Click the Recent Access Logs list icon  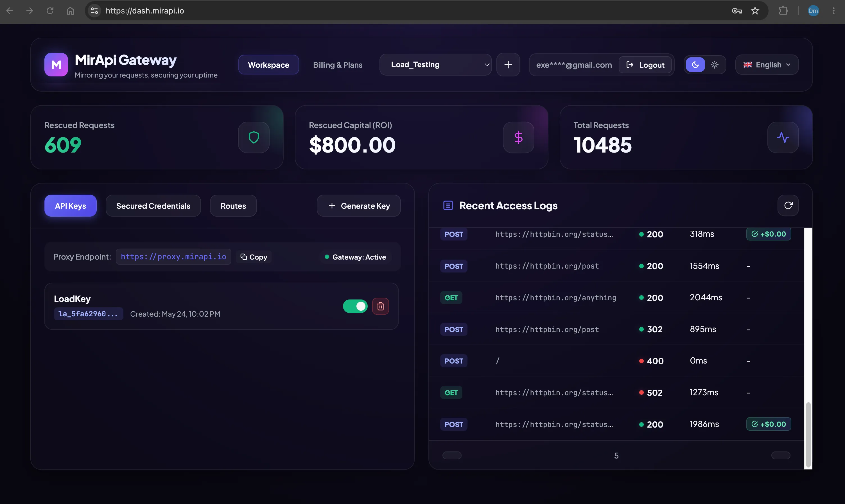[448, 205]
